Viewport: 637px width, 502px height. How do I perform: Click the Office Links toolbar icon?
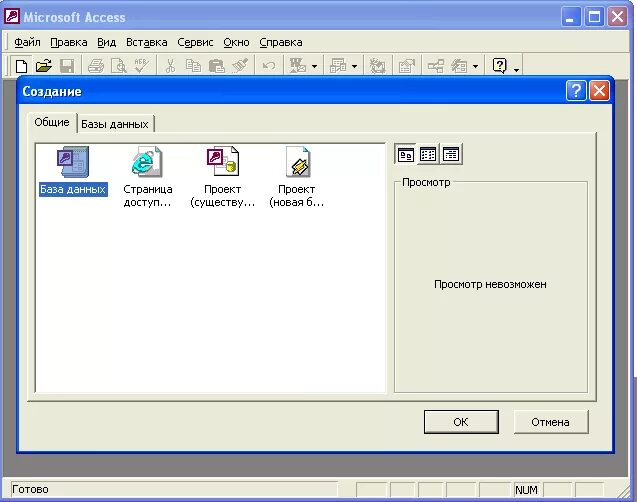coord(297,65)
